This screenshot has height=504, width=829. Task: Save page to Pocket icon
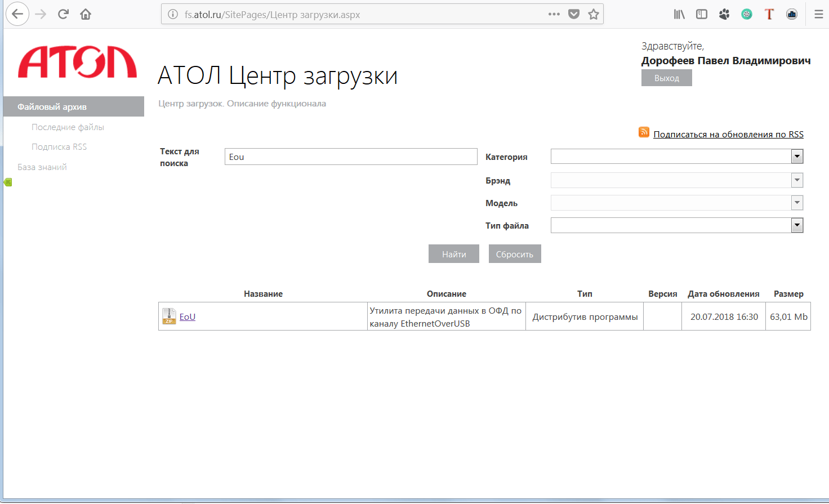click(x=574, y=14)
